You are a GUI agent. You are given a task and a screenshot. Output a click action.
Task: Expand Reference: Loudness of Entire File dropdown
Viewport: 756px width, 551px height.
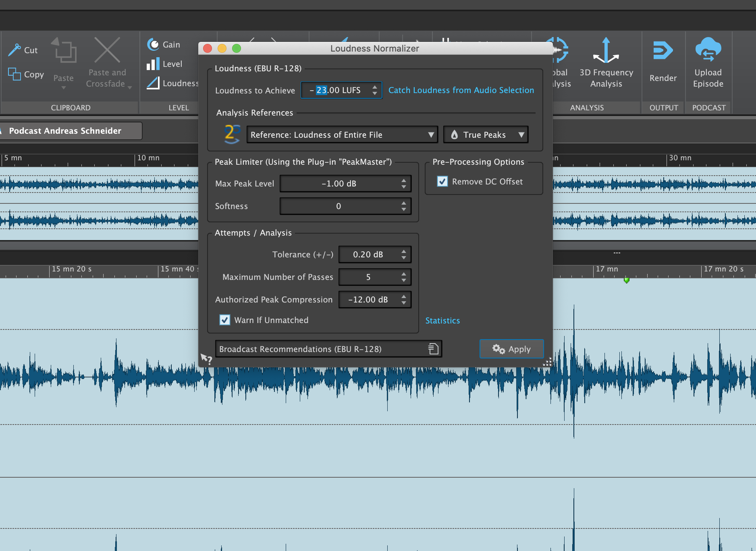342,135
